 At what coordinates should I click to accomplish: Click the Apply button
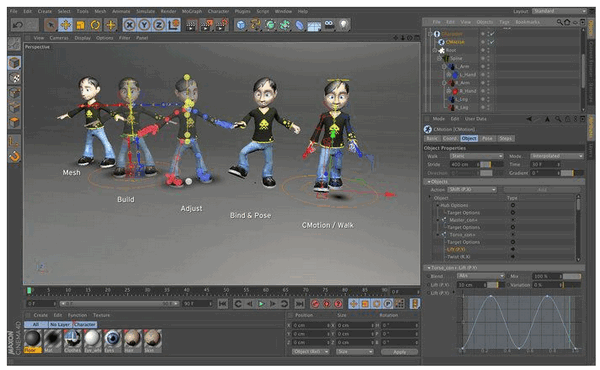(x=399, y=352)
